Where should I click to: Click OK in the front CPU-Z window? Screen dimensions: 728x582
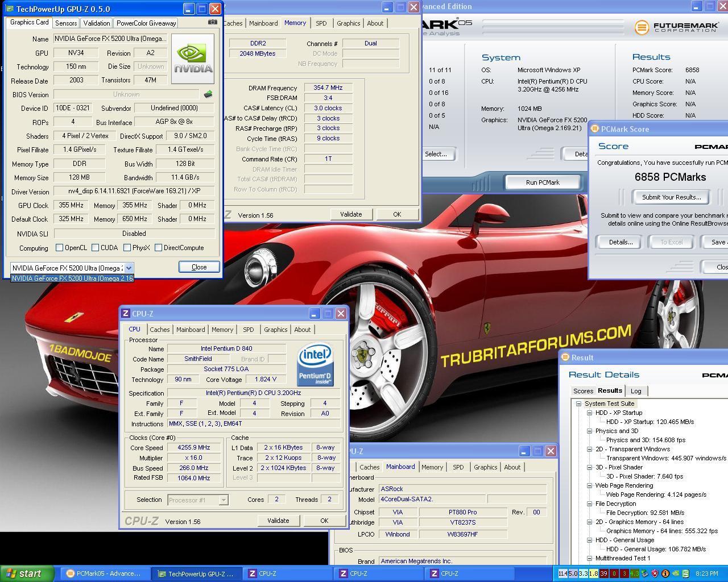(x=324, y=521)
